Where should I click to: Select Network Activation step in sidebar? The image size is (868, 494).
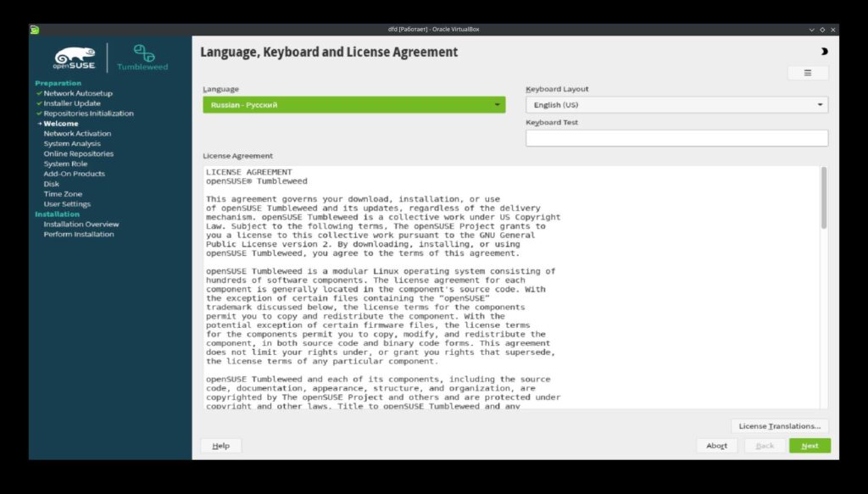(x=77, y=133)
